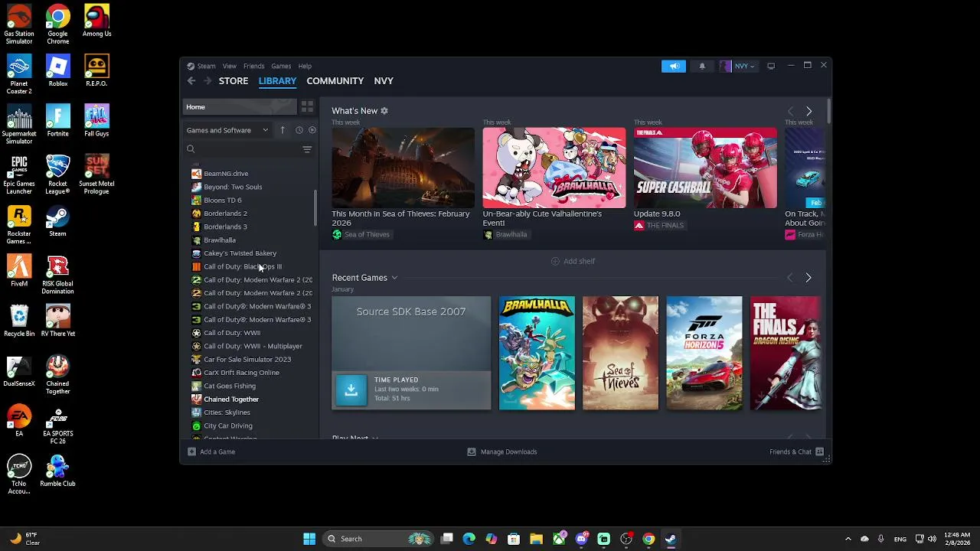The width and height of the screenshot is (980, 551).
Task: Open Rocket League desktop shortcut
Action: click(x=57, y=174)
